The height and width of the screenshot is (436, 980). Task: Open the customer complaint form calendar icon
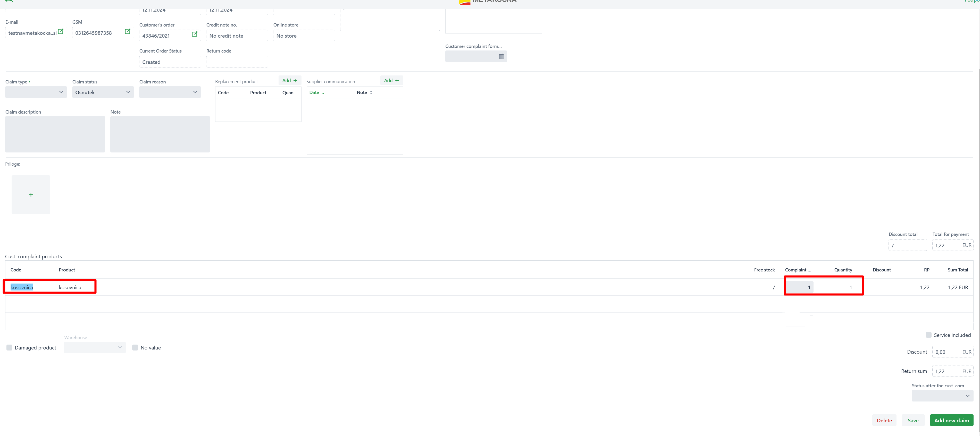[501, 57]
